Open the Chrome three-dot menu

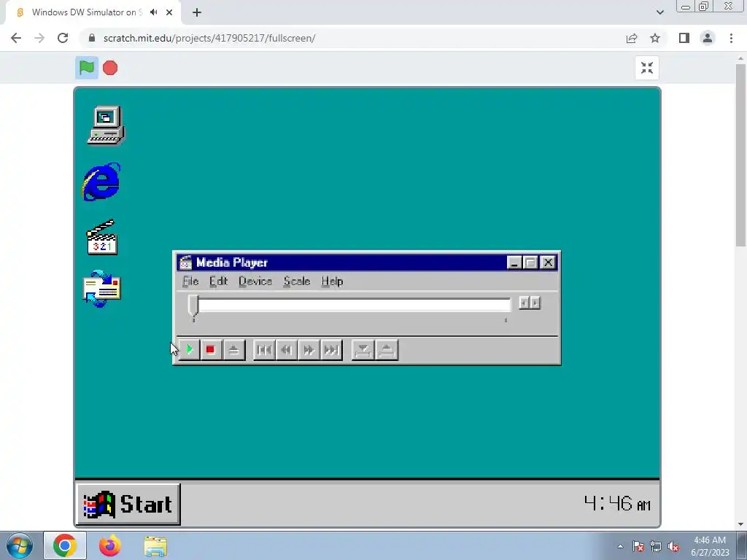tap(731, 38)
